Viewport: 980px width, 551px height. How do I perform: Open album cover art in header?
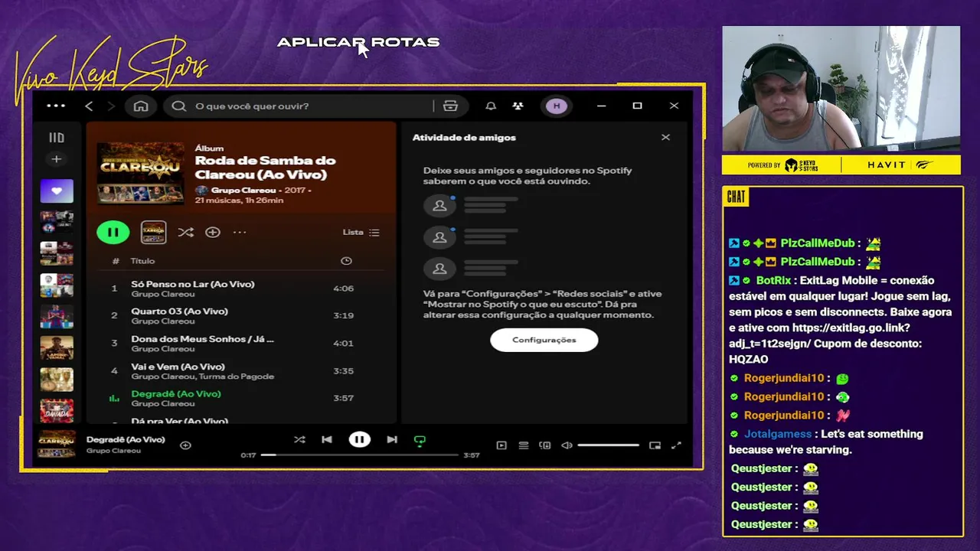click(x=141, y=174)
